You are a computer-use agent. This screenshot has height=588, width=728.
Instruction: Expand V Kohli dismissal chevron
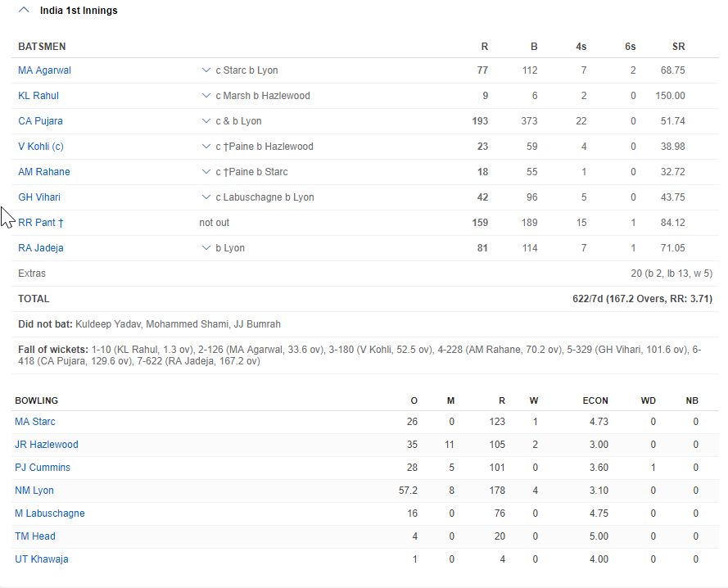pos(206,147)
